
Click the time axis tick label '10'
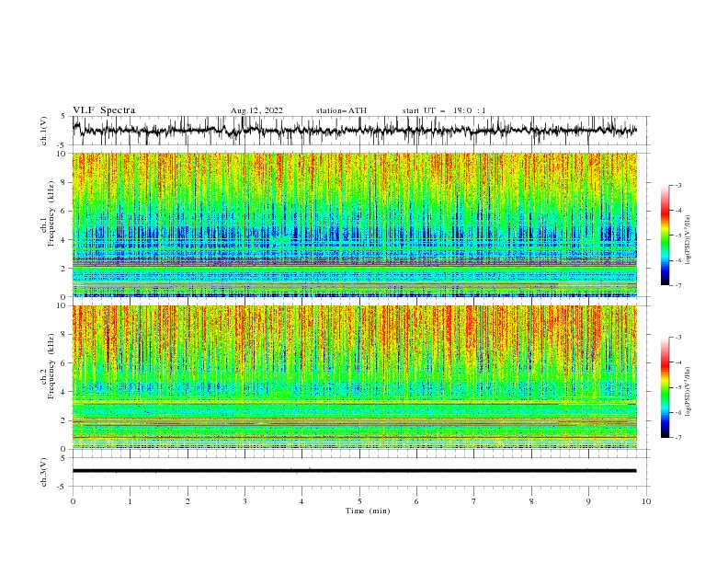click(646, 501)
